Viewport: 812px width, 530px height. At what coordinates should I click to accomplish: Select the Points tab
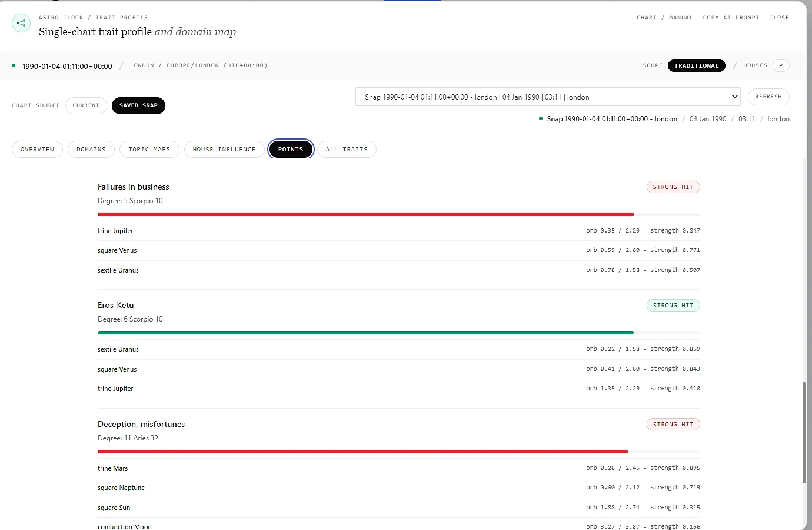(291, 150)
